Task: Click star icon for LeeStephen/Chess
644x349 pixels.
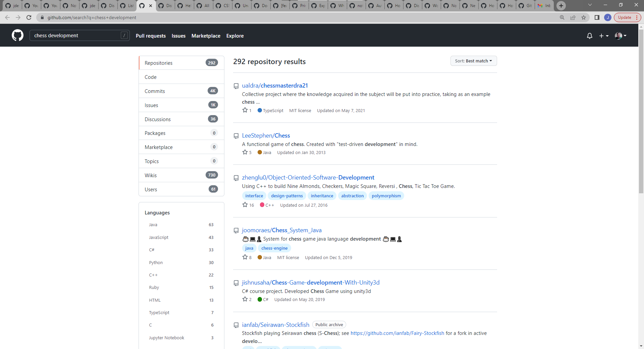Action: [245, 152]
